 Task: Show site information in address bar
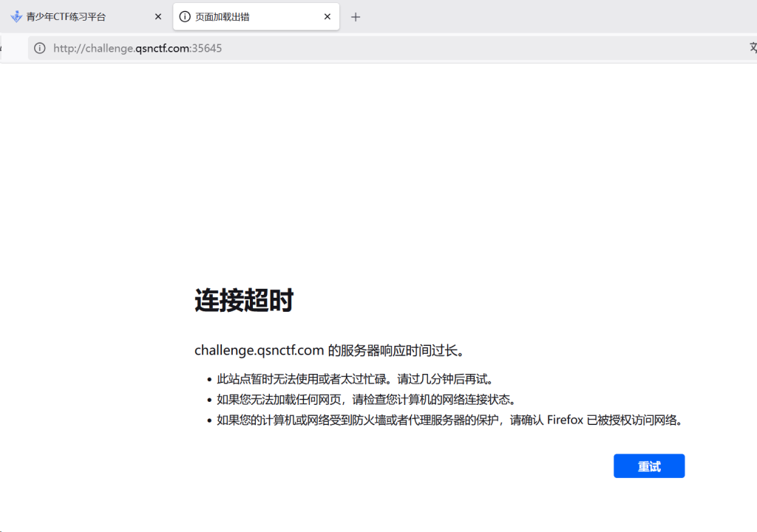(40, 48)
